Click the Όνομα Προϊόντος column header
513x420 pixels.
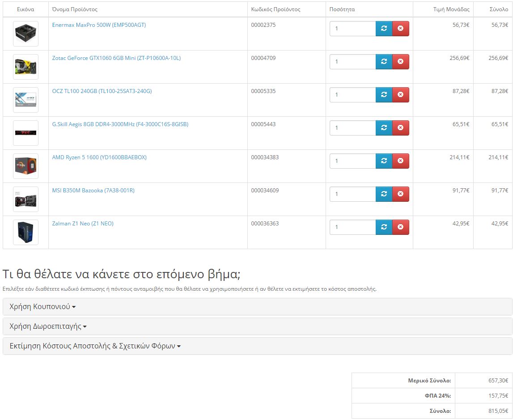75,9
